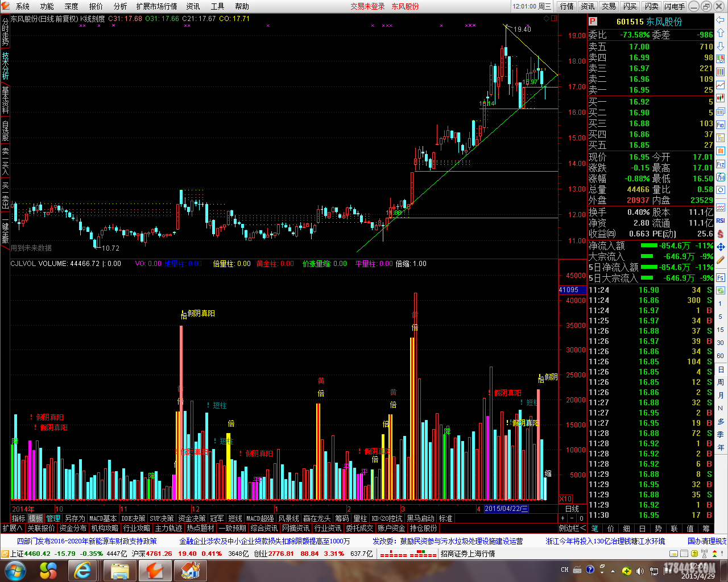Open the 功能 menu
The image size is (728, 582).
point(47,6)
